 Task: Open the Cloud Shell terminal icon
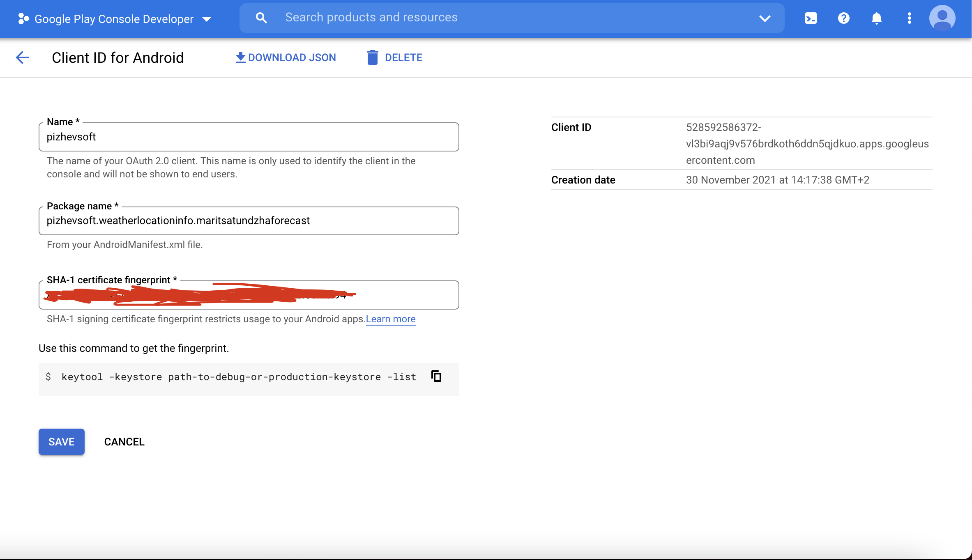(x=811, y=18)
